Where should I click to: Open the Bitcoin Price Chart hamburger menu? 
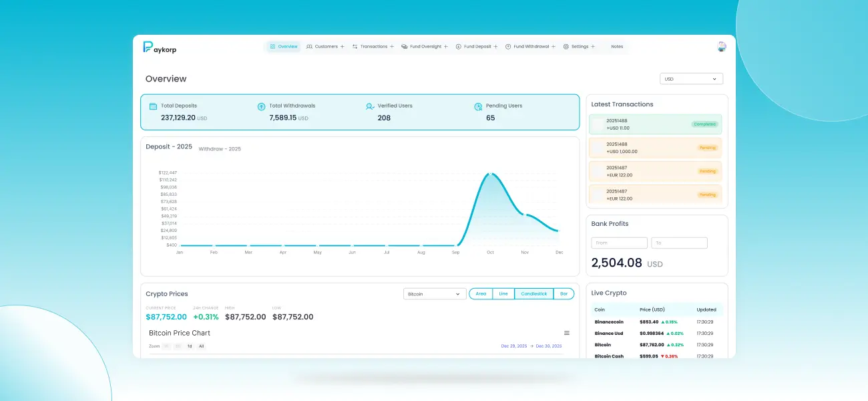coord(567,333)
